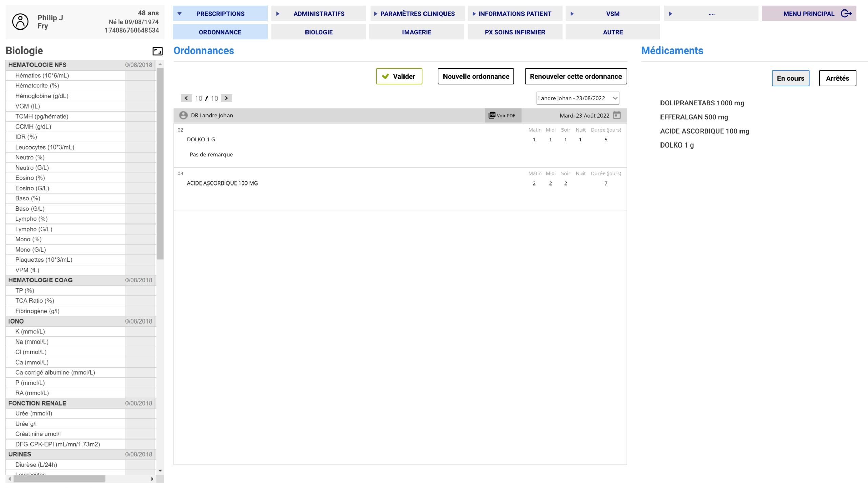Toggle the Arrêtés medication filter
This screenshot has height=488, width=868.
[837, 78]
